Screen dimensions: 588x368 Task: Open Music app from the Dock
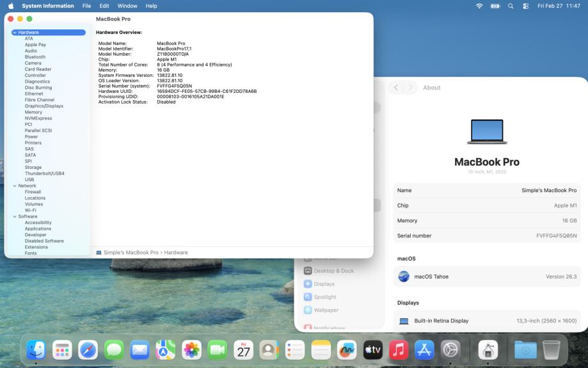pos(399,349)
